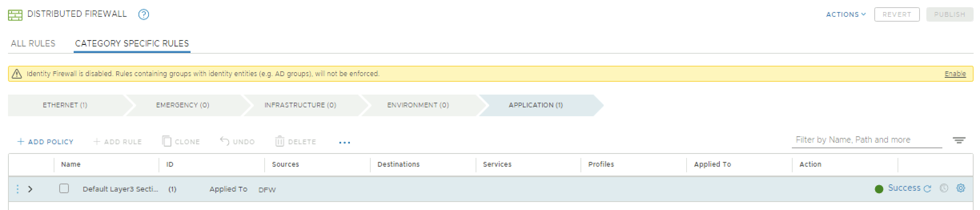Screen dimensions: 980x210
Task: Open the Infrastructure (0) category
Action: click(300, 105)
